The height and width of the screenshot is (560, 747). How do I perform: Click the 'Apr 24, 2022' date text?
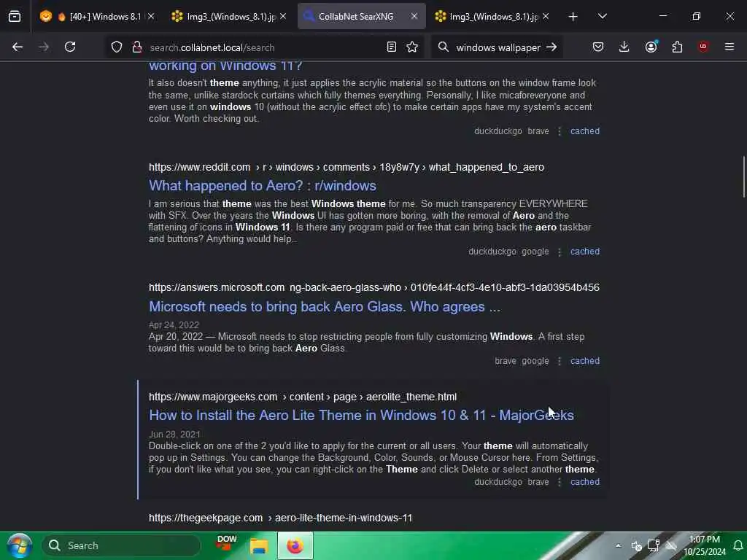(x=174, y=324)
